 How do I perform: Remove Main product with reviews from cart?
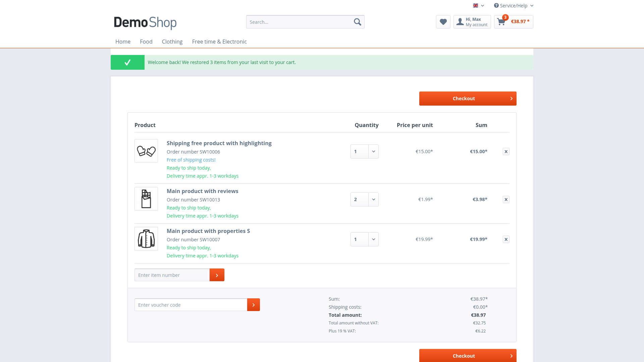(x=506, y=199)
